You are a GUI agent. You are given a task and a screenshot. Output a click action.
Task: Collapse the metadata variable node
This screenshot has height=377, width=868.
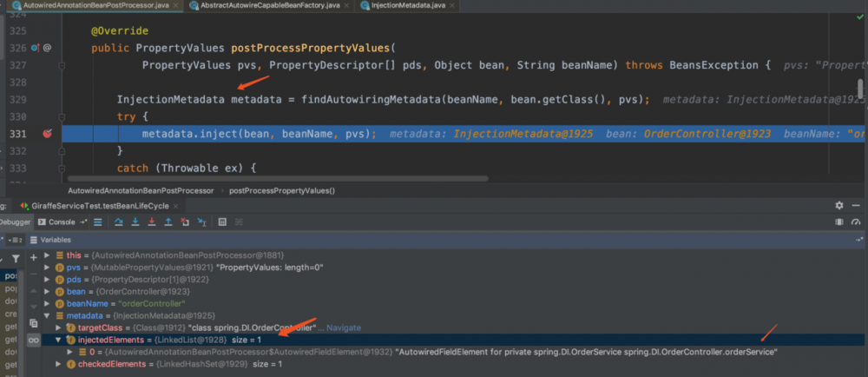47,315
